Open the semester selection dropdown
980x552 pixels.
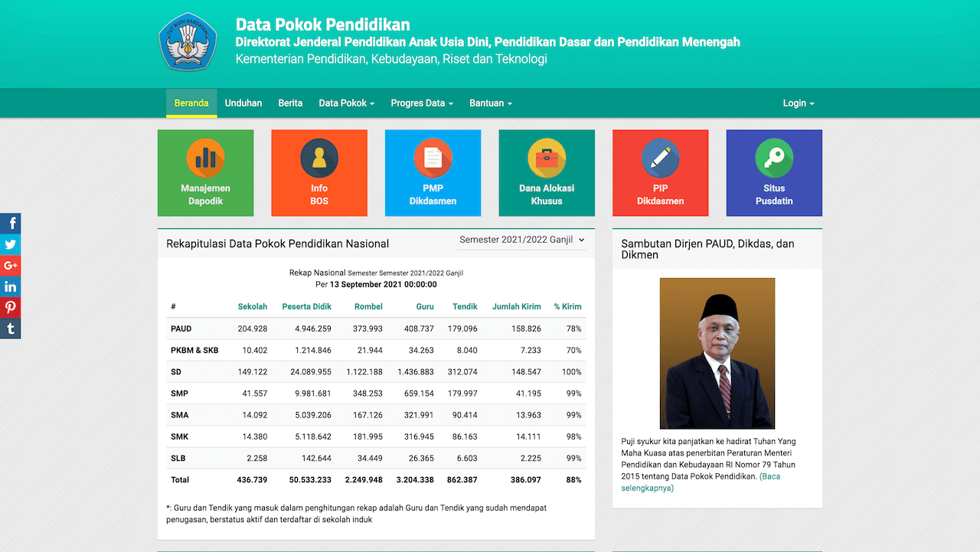[x=521, y=240]
